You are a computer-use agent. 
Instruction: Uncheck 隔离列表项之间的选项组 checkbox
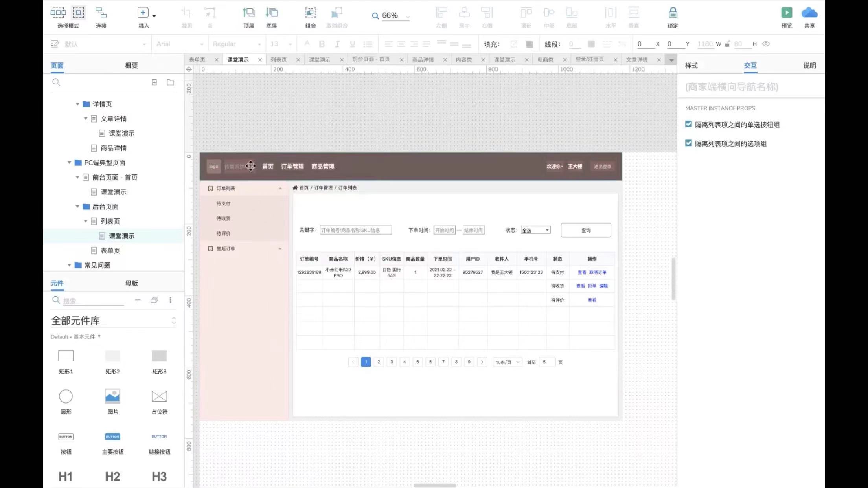click(x=688, y=143)
